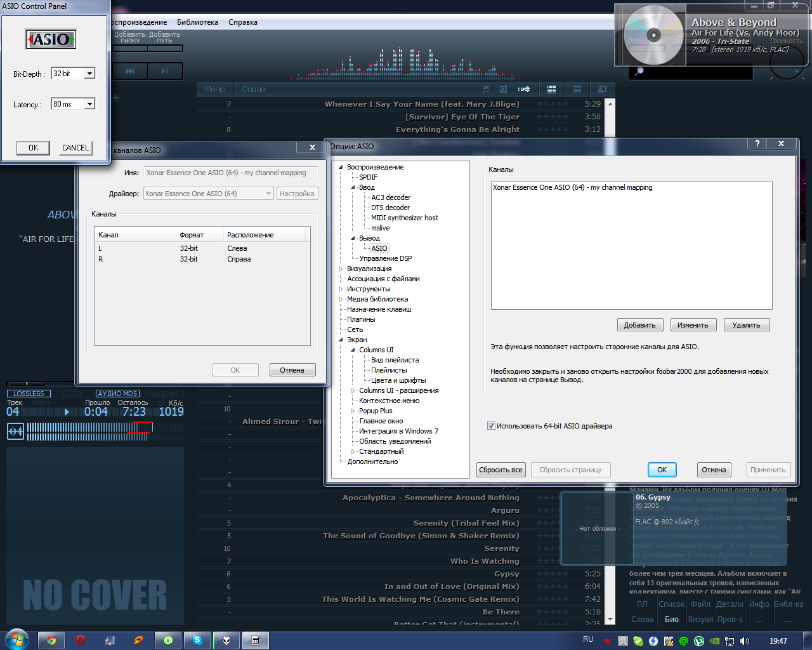Open Skype from the taskbar

(x=197, y=640)
